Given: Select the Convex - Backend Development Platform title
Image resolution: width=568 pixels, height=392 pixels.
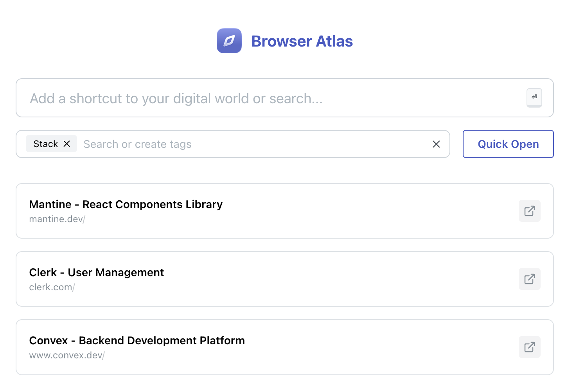Looking at the screenshot, I should (x=137, y=340).
